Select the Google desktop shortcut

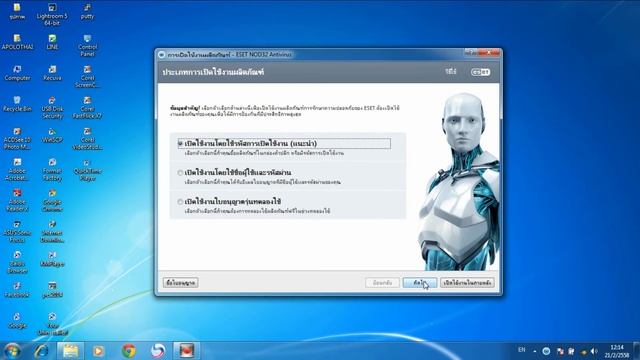point(17,322)
